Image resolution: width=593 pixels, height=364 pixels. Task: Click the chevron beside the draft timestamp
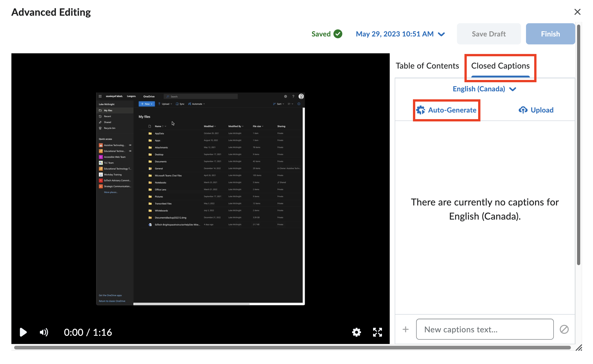(x=441, y=34)
